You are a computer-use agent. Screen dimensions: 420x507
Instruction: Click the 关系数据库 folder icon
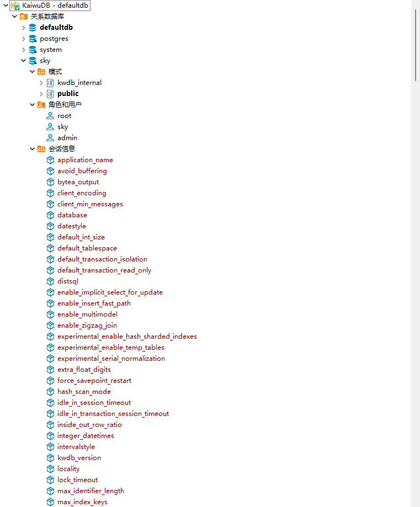24,17
